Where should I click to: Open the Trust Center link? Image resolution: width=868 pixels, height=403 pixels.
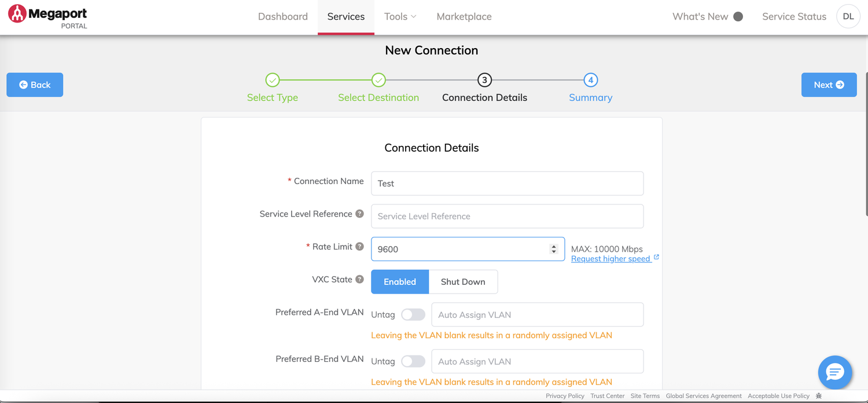point(608,396)
